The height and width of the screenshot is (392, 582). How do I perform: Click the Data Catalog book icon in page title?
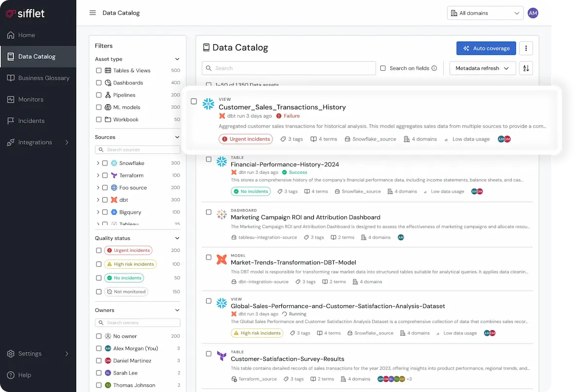[x=206, y=48]
